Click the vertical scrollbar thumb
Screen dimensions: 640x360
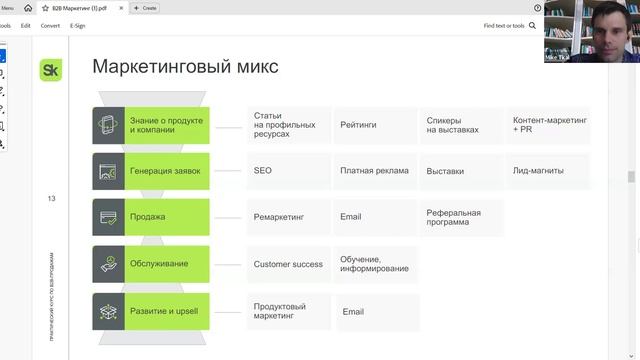(x=631, y=176)
